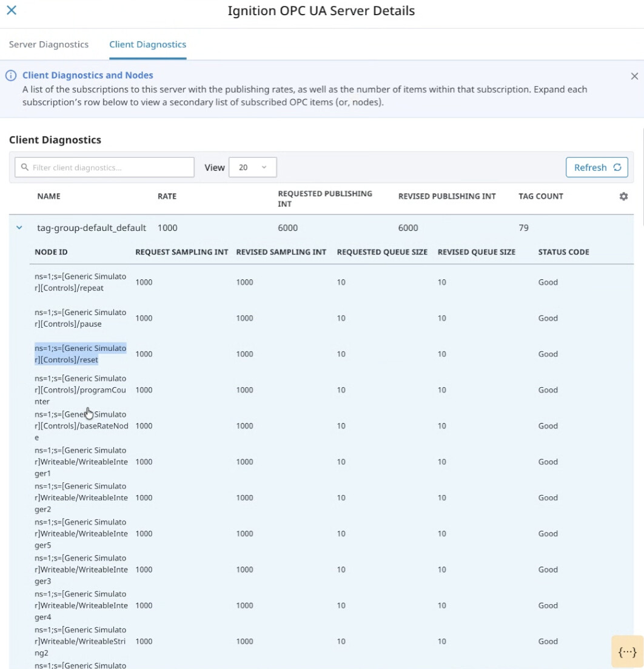Dismiss the Client Diagnostics info banner
Viewport: 644px width, 669px height.
coord(634,76)
